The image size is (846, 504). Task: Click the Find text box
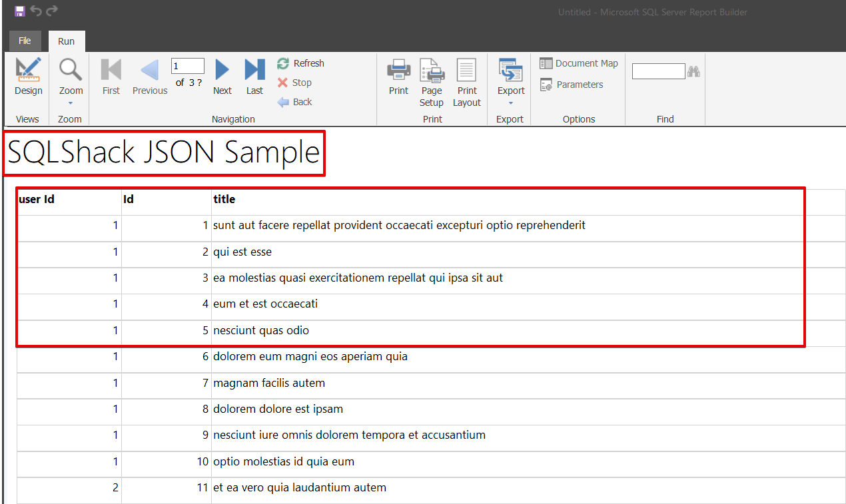tap(658, 71)
